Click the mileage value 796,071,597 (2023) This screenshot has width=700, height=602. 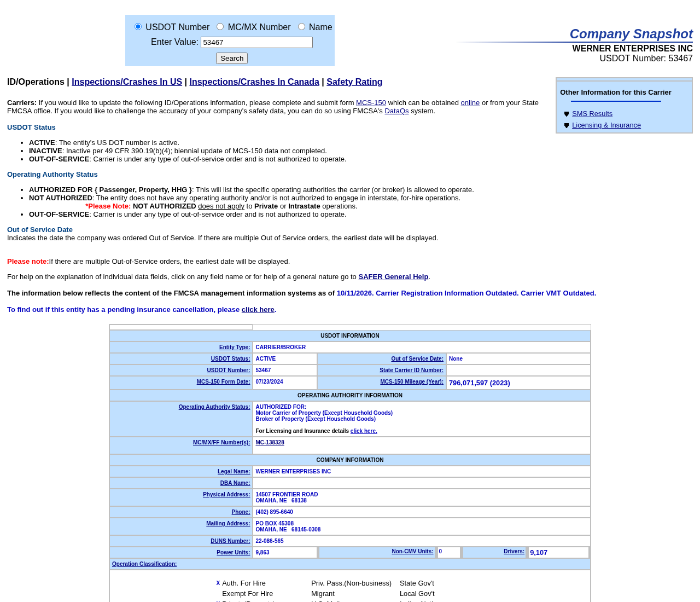click(480, 383)
